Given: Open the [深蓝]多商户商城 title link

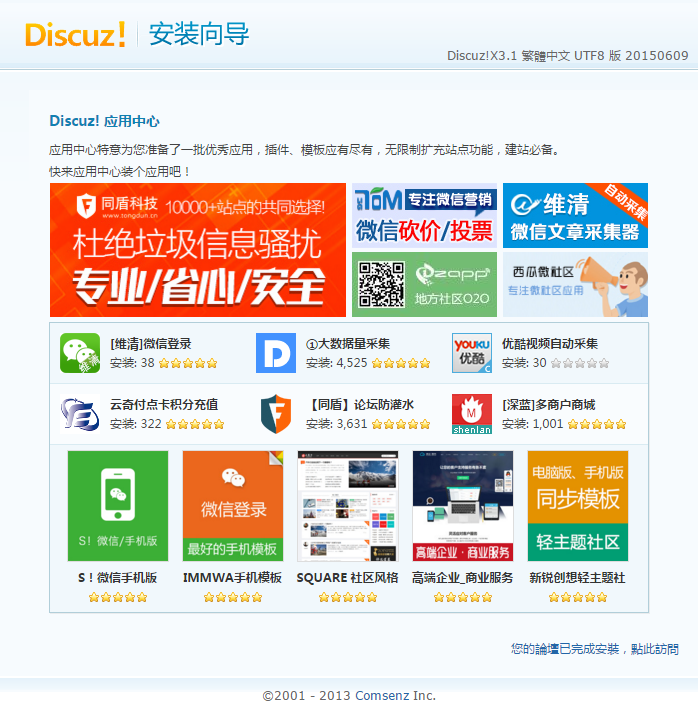Looking at the screenshot, I should [x=549, y=404].
